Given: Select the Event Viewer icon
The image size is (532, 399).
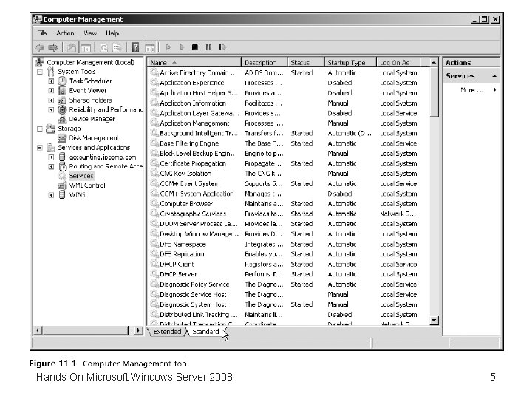Looking at the screenshot, I should coord(62,91).
